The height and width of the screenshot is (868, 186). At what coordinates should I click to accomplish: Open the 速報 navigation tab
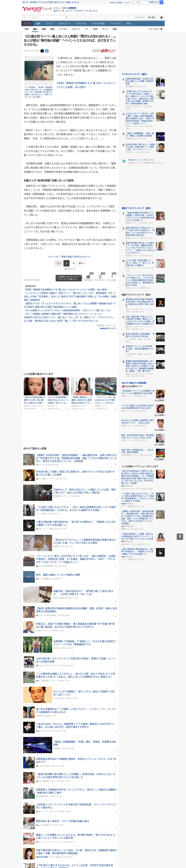point(38,24)
